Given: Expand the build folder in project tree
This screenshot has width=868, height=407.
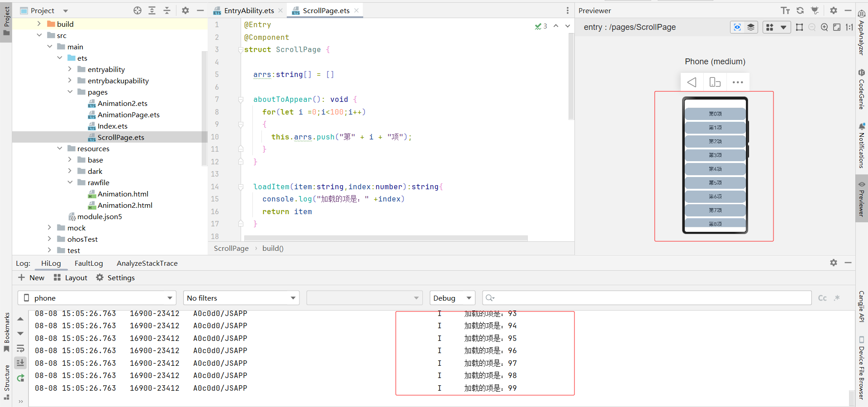Looking at the screenshot, I should click(39, 24).
